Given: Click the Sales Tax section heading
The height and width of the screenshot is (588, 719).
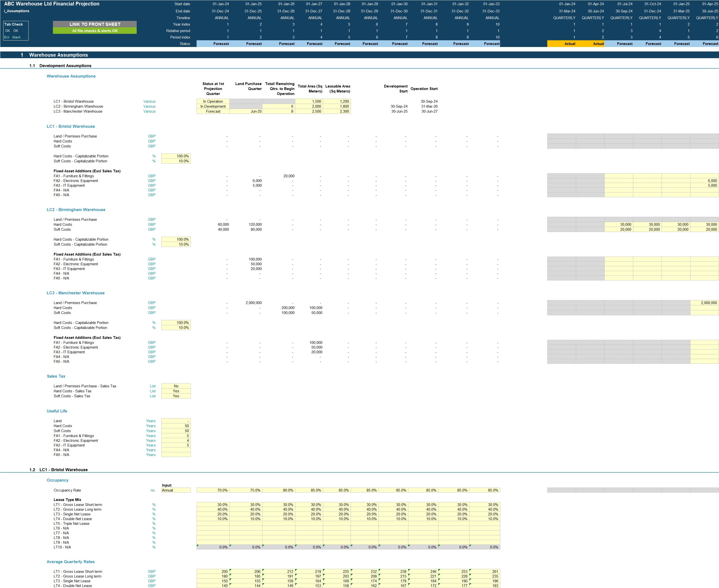Looking at the screenshot, I should 56,376.
